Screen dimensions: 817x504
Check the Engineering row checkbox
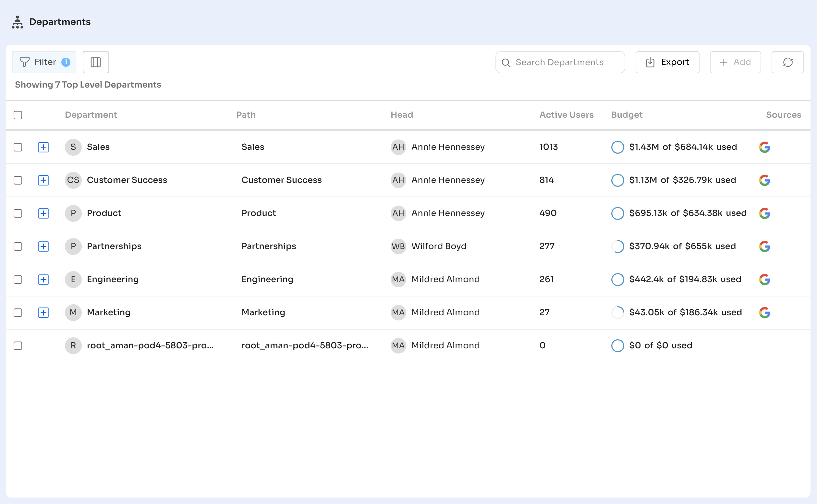tap(18, 279)
